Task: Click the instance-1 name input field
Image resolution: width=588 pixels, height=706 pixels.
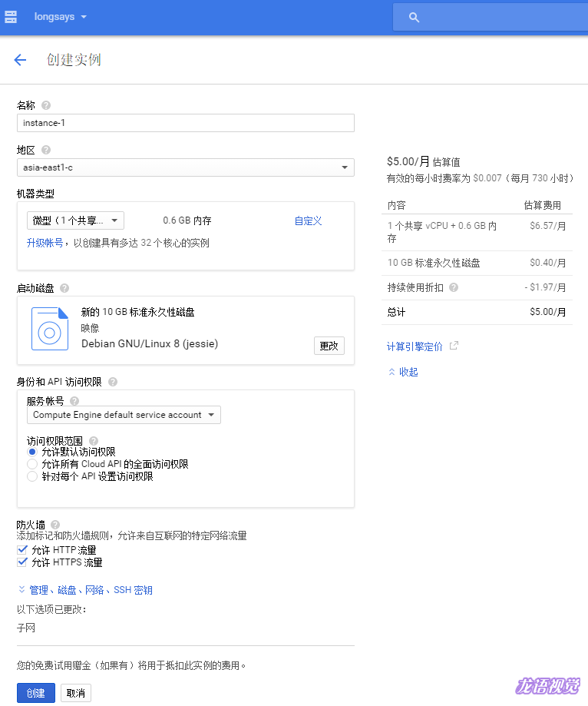Action: tap(185, 123)
